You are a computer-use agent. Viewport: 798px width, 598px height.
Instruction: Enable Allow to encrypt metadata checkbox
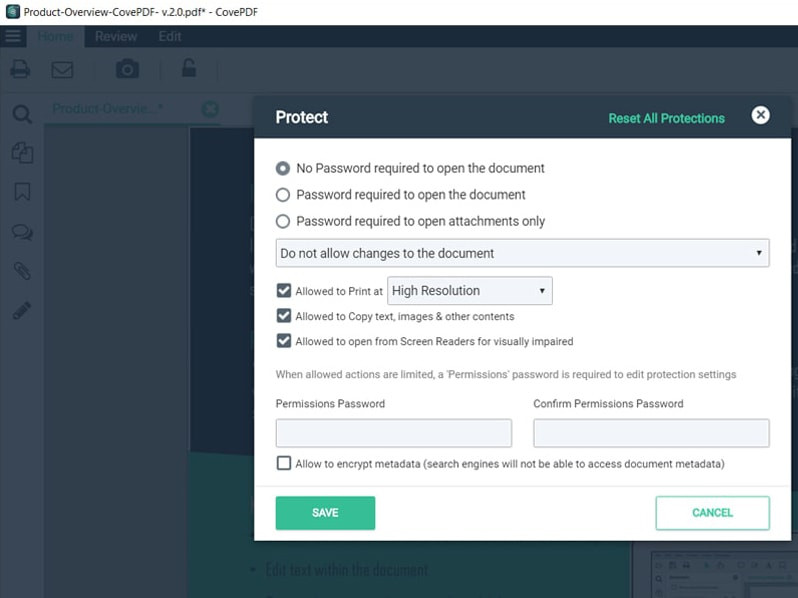[x=284, y=463]
